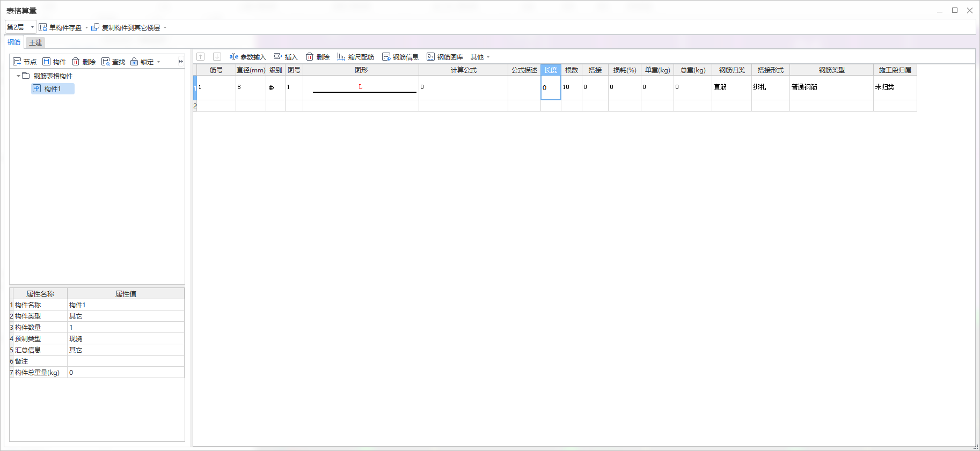
Task: Click 预制类型 value 现浇
Action: tap(126, 339)
